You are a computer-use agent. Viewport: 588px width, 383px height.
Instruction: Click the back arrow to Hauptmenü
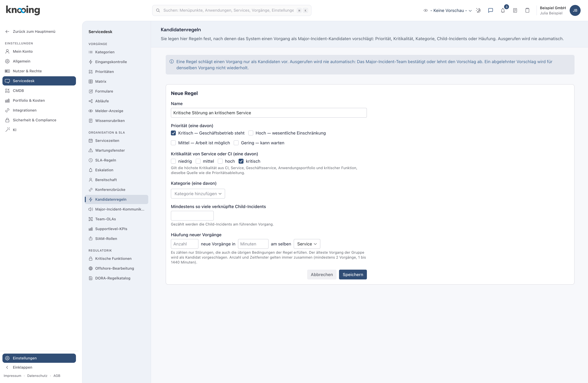tap(7, 31)
